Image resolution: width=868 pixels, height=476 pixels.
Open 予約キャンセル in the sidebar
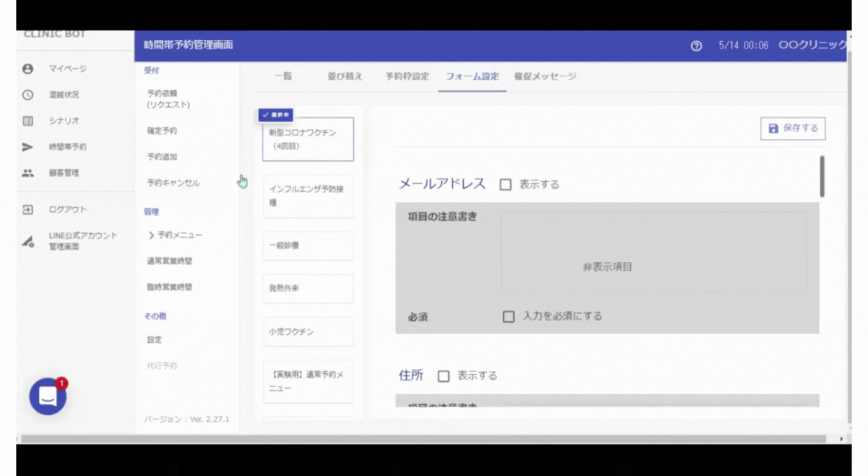pyautogui.click(x=173, y=183)
